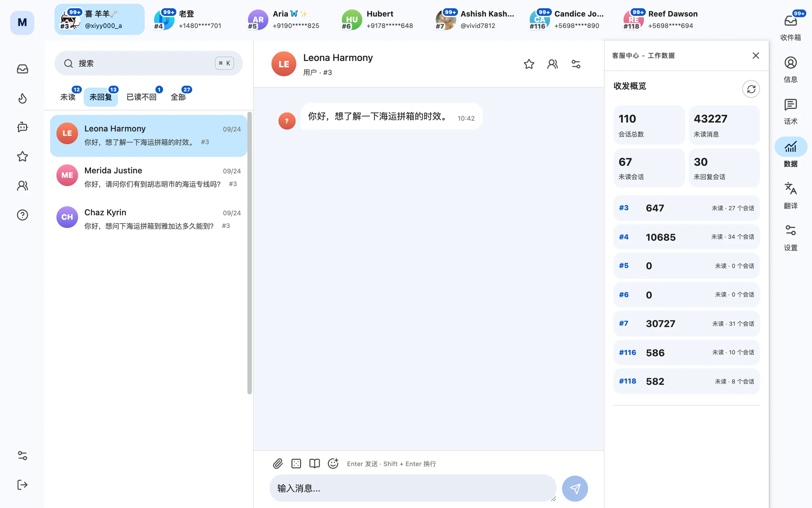This screenshot has width=812, height=508.
Task: Switch to the 未回复 tab
Action: pos(101,97)
